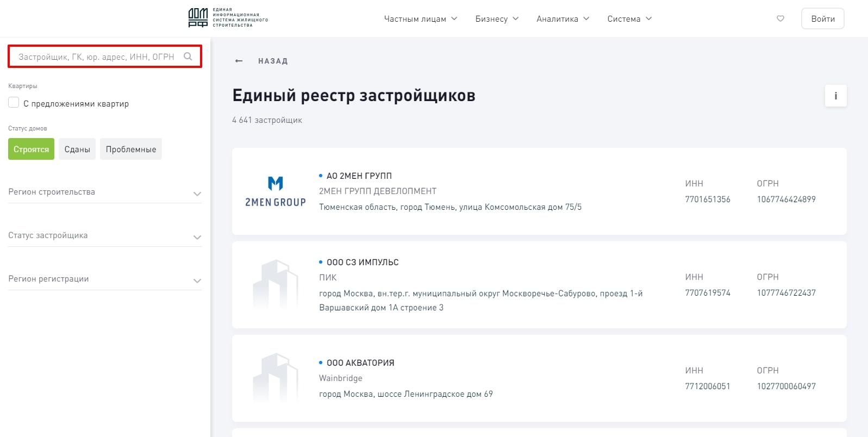
Task: Go back via НАЗАД link
Action: (273, 61)
